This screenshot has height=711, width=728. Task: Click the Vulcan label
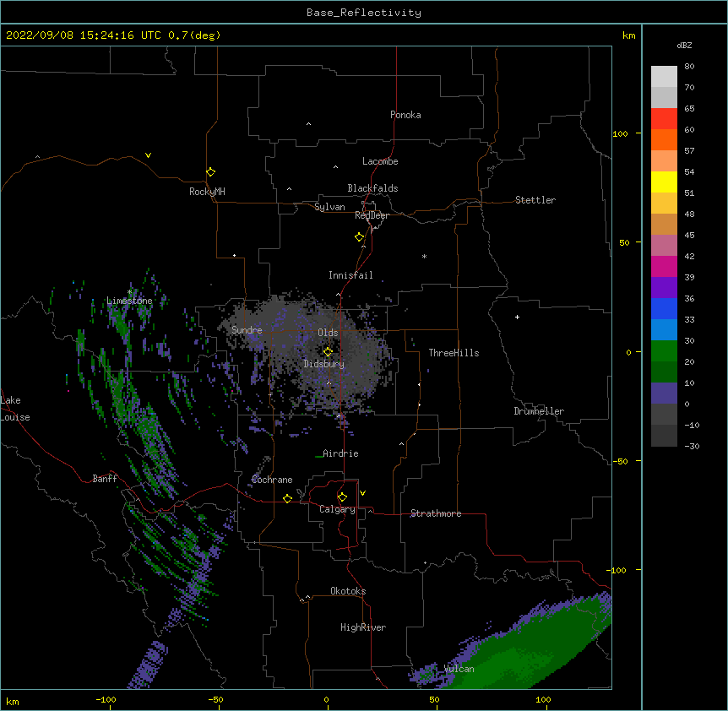(459, 669)
